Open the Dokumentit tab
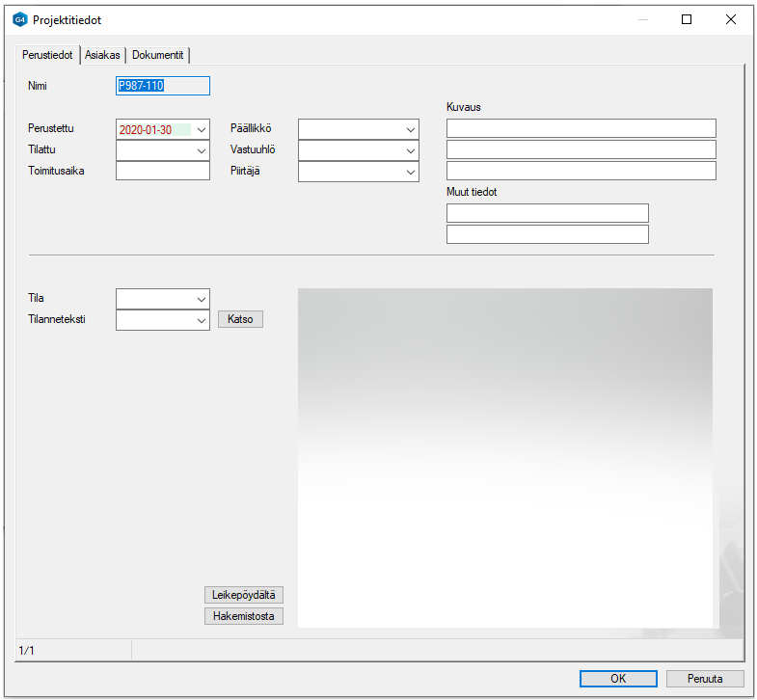This screenshot has width=757, height=700. click(158, 55)
